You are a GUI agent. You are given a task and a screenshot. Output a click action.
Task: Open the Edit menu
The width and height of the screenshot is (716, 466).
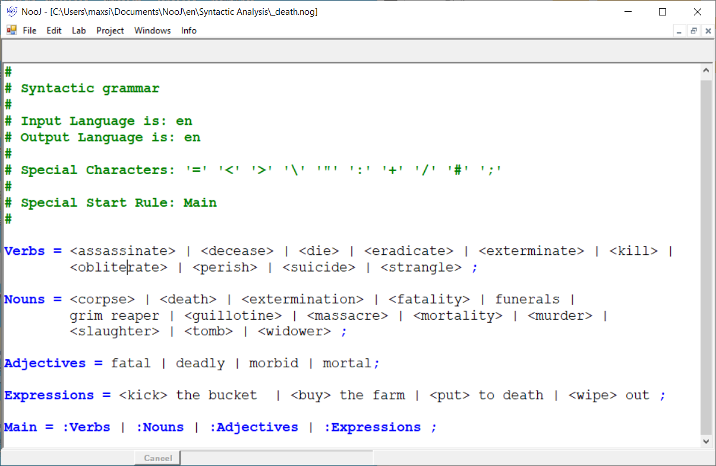[x=53, y=31]
